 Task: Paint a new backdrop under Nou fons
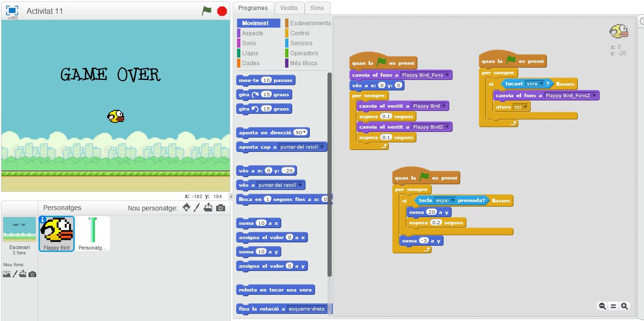[x=15, y=274]
